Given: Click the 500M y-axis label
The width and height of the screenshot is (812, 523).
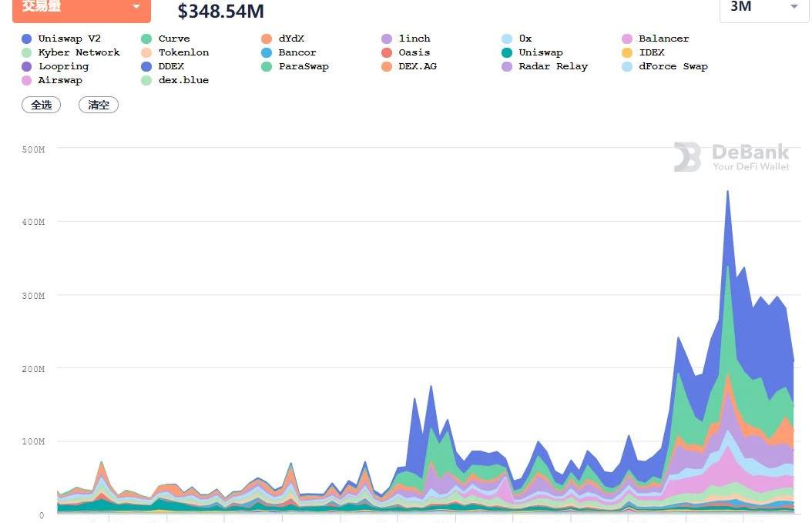Looking at the screenshot, I should (33, 149).
